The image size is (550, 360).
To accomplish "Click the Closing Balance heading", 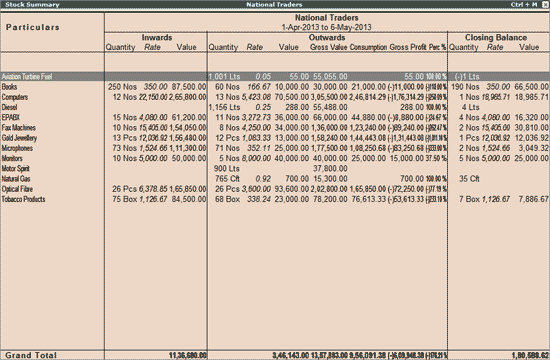I will point(496,38).
